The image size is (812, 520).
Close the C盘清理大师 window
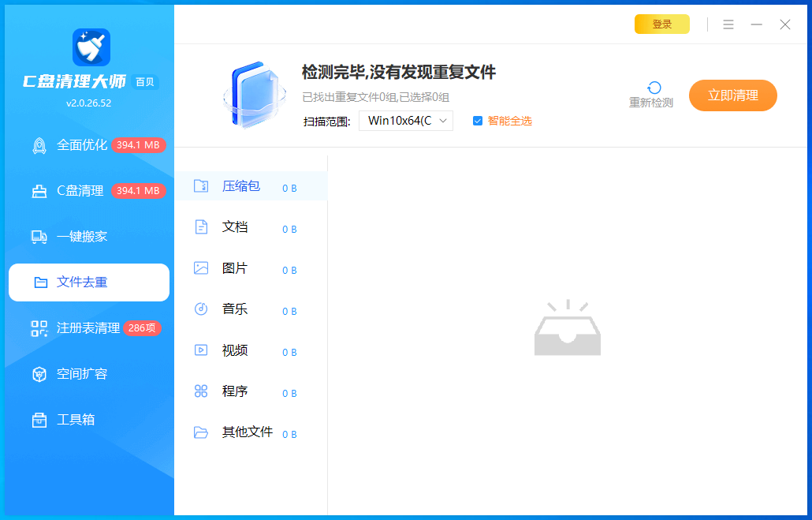(785, 24)
